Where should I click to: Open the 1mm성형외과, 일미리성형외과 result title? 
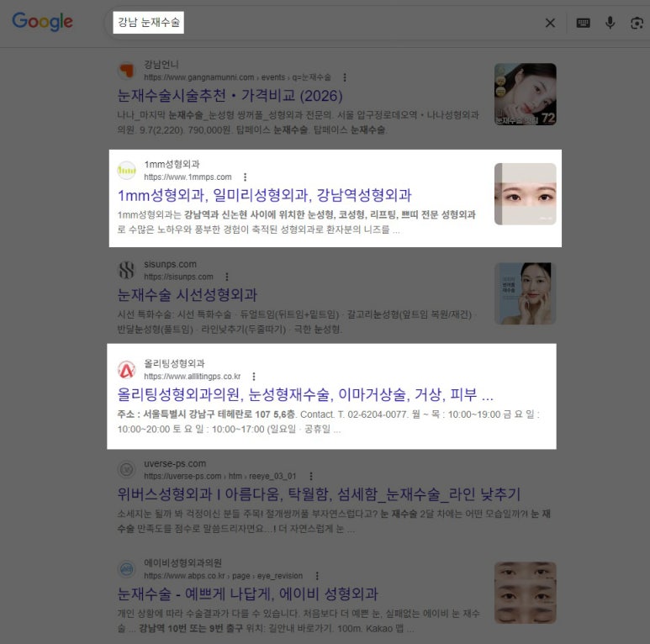[x=265, y=195]
